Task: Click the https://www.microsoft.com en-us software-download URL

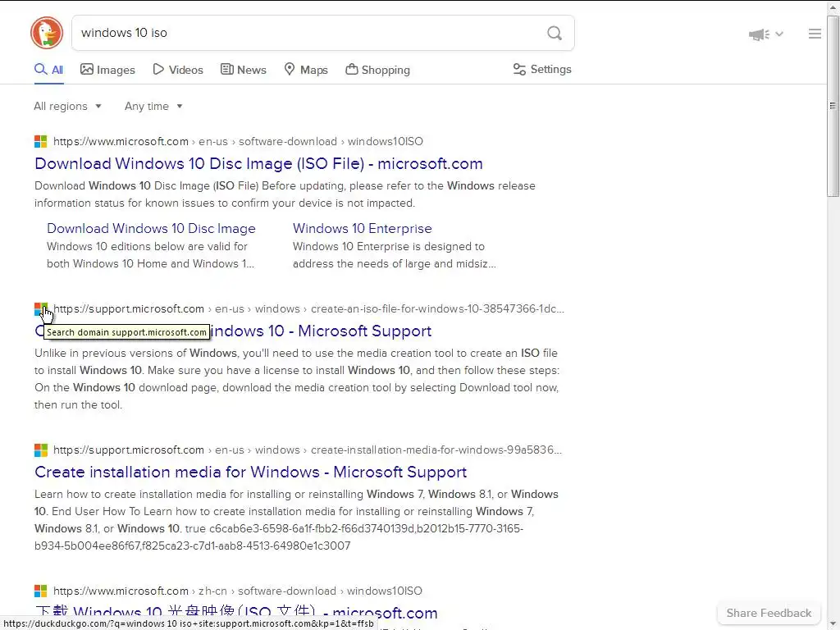Action: pos(238,141)
